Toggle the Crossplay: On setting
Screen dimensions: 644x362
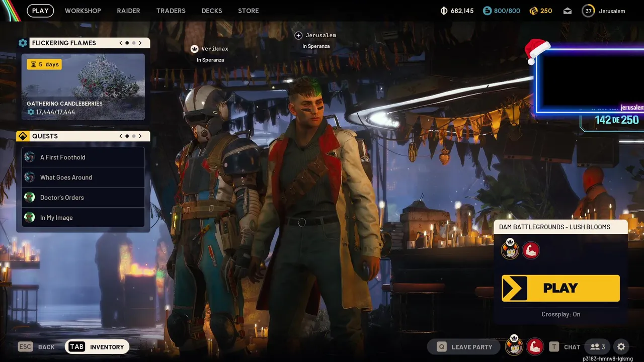tap(560, 314)
